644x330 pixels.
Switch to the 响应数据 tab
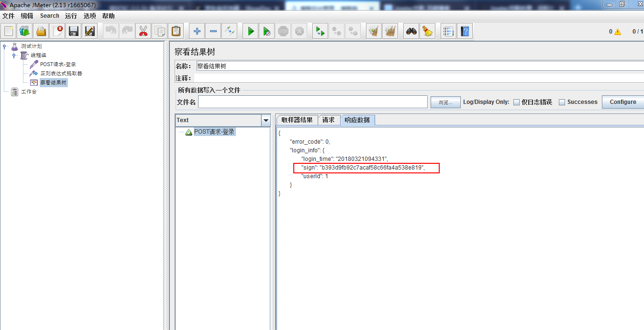pyautogui.click(x=357, y=120)
